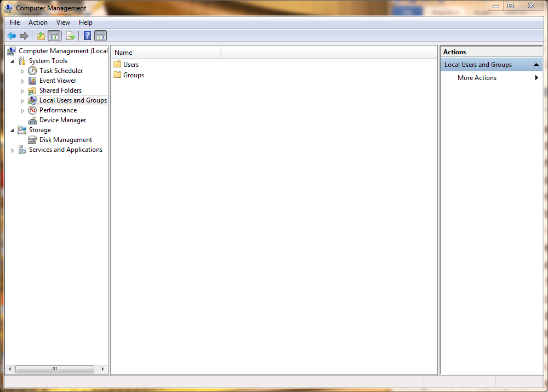Open the Action menu
548x392 pixels.
coord(38,22)
